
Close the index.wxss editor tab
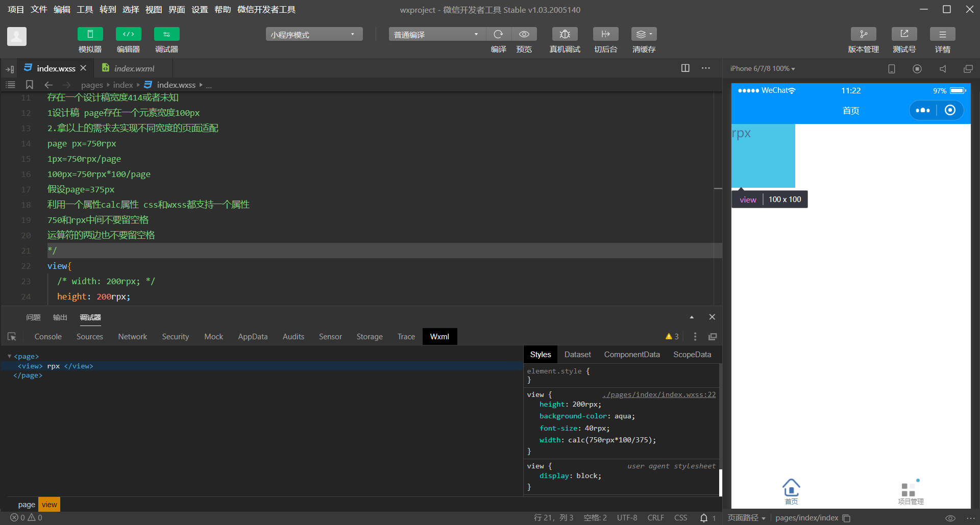coord(84,68)
